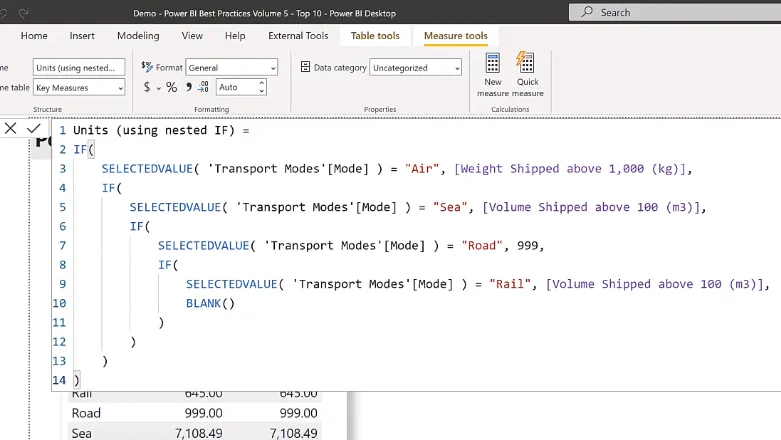Cancel the formula edit with the X icon
The height and width of the screenshot is (440, 781).
click(10, 129)
